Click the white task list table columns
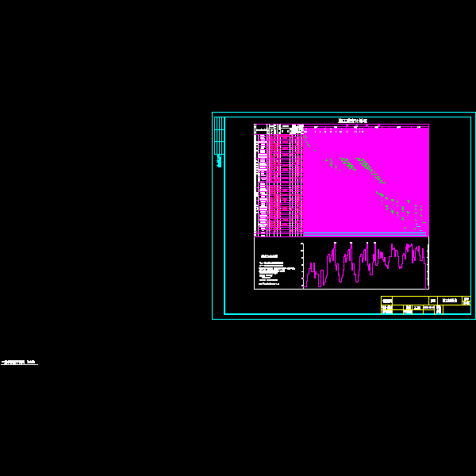Screen dimensions: 476x476 pyautogui.click(x=278, y=180)
